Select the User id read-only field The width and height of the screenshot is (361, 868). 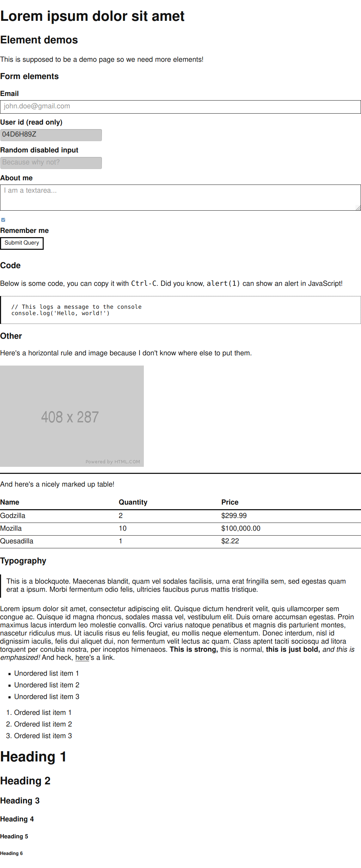coord(51,135)
